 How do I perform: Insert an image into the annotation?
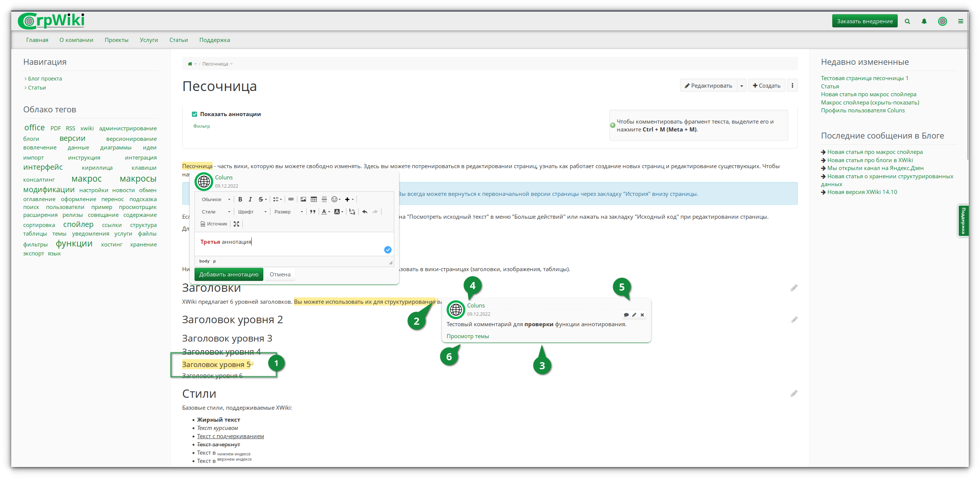(x=303, y=199)
